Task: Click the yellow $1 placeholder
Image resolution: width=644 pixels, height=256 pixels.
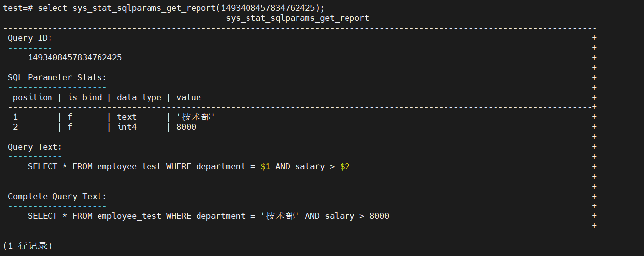Action: tap(265, 166)
